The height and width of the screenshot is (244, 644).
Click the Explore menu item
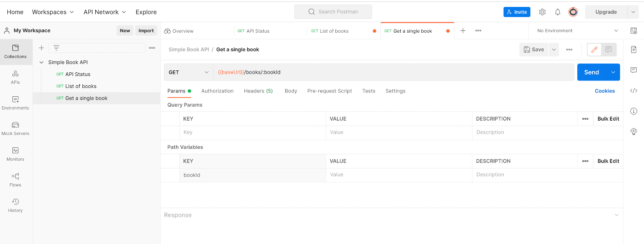(146, 12)
